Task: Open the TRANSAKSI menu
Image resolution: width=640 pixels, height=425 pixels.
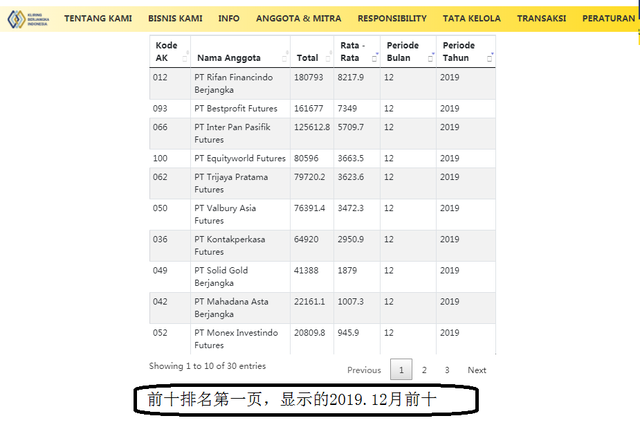Action: (x=541, y=18)
